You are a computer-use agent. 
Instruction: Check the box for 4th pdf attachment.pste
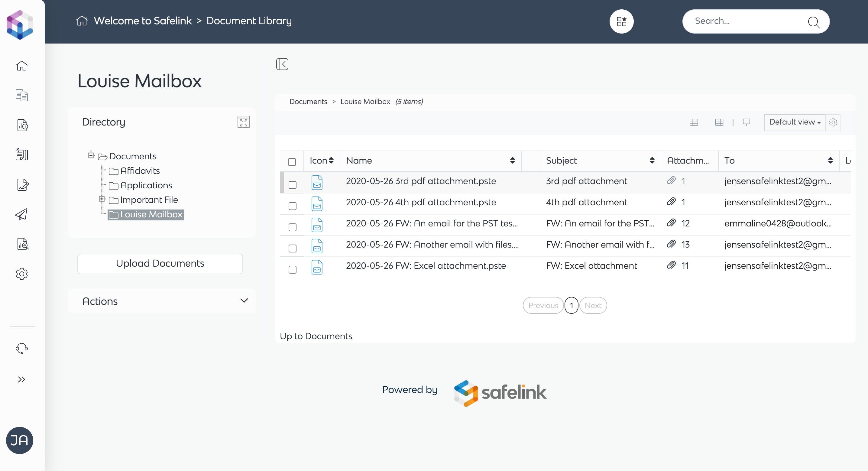click(293, 206)
